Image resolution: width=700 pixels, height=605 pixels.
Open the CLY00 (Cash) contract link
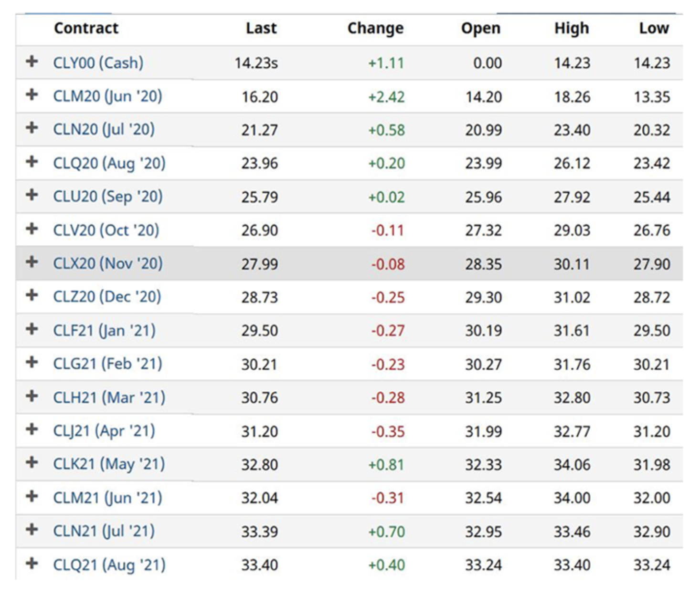(x=98, y=63)
